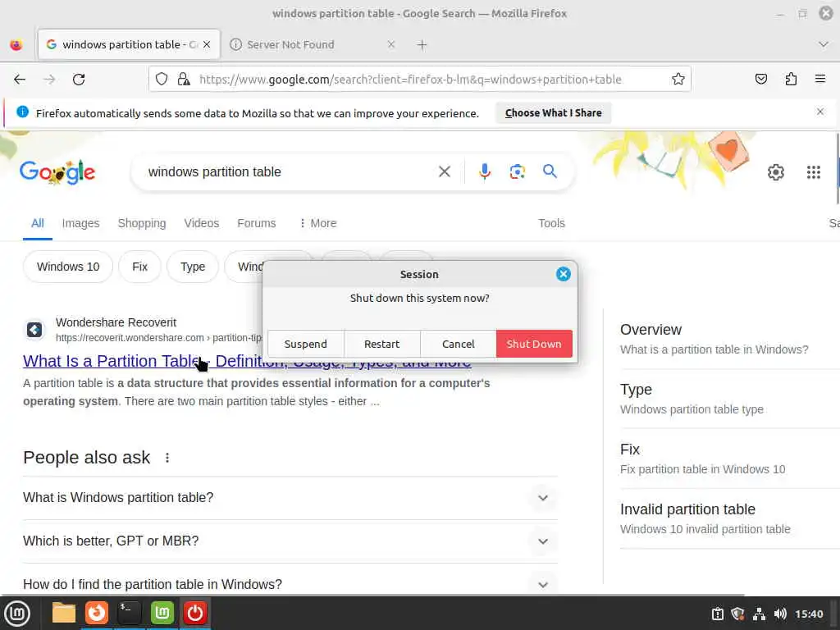Go to Google homepage via the logo
Screen dimensions: 840x630
point(57,172)
